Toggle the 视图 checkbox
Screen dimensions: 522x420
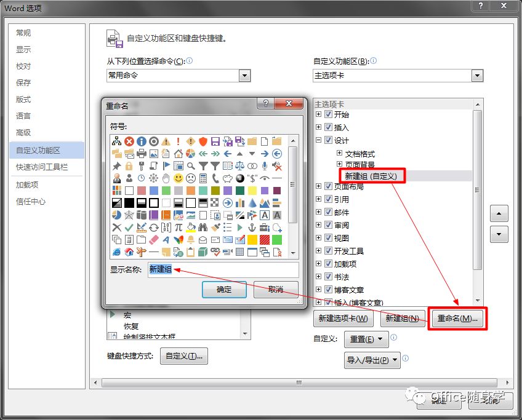[x=328, y=238]
